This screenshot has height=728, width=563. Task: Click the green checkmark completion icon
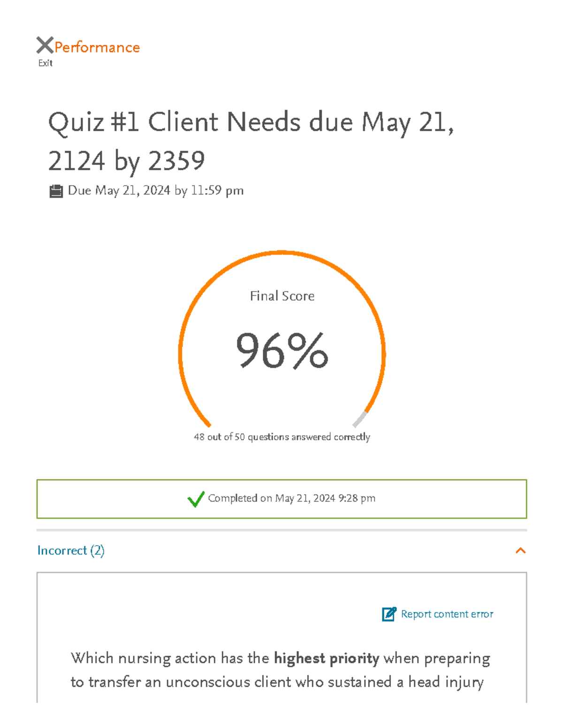(x=197, y=499)
